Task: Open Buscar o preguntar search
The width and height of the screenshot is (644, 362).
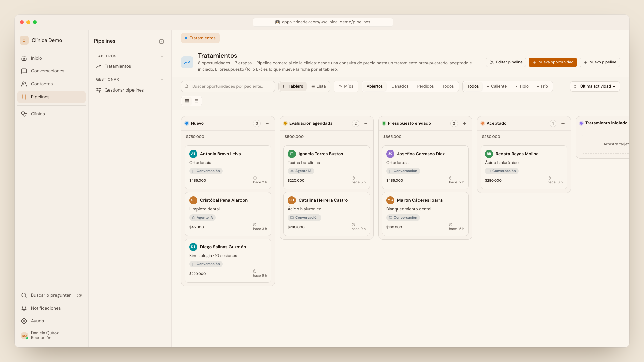Action: [51, 295]
